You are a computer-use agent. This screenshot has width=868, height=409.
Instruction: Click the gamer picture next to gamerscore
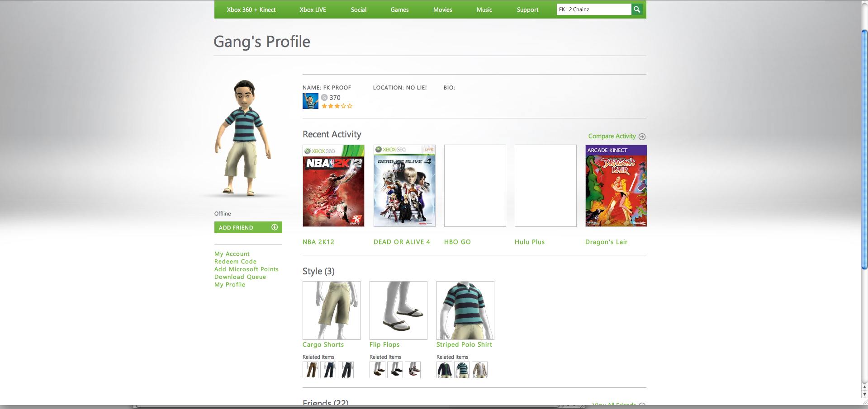coord(310,101)
